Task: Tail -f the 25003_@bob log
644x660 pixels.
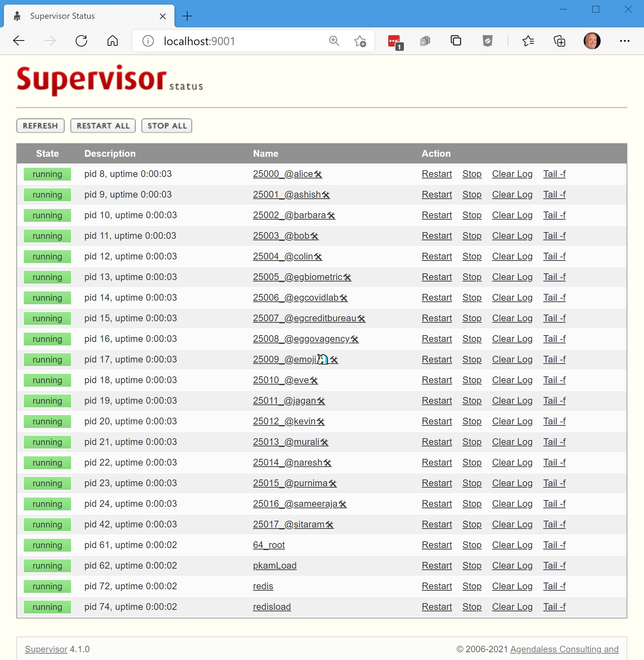Action: (554, 236)
